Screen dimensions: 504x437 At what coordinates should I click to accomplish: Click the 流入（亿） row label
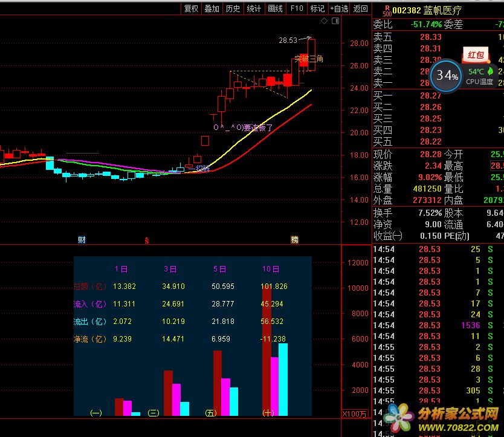coord(90,304)
